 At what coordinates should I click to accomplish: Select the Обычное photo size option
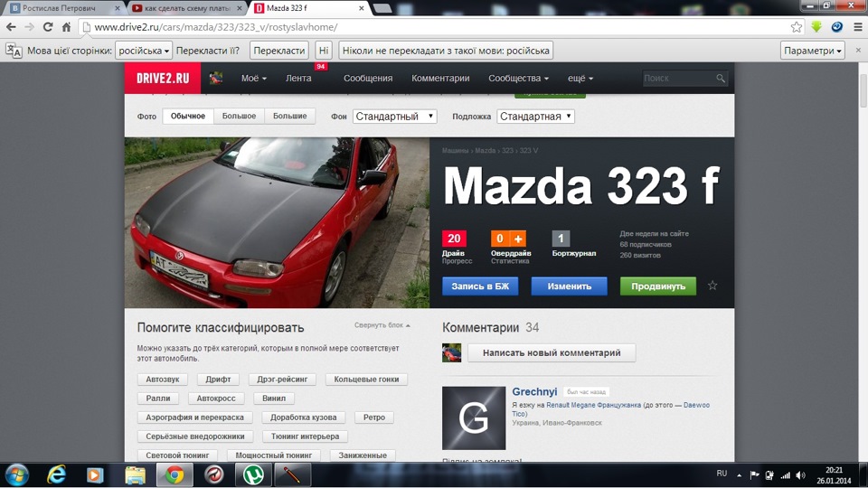pos(188,117)
